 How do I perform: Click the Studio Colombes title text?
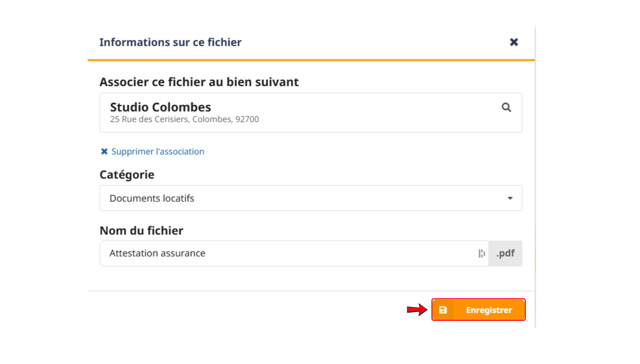point(160,107)
